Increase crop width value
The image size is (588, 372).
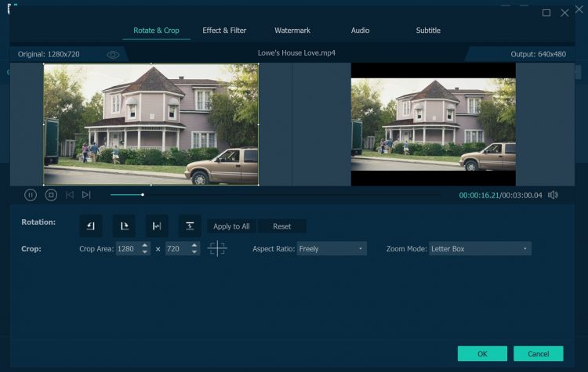145,245
